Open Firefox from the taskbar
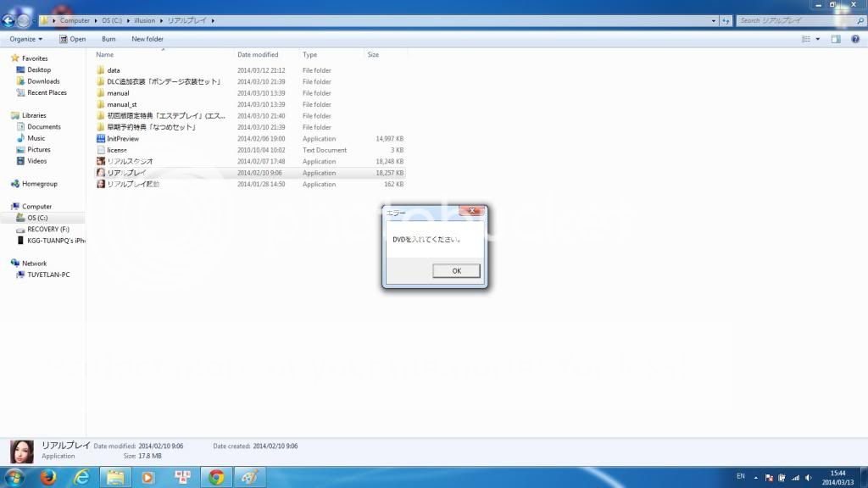 47,477
